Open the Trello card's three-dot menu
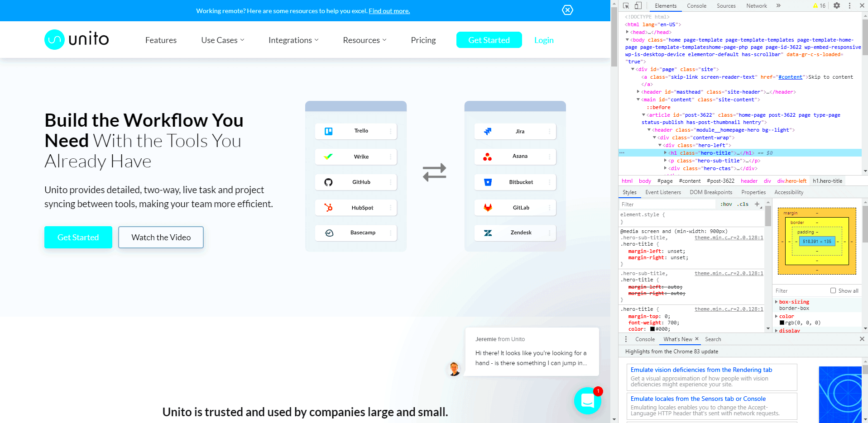 pyautogui.click(x=390, y=131)
